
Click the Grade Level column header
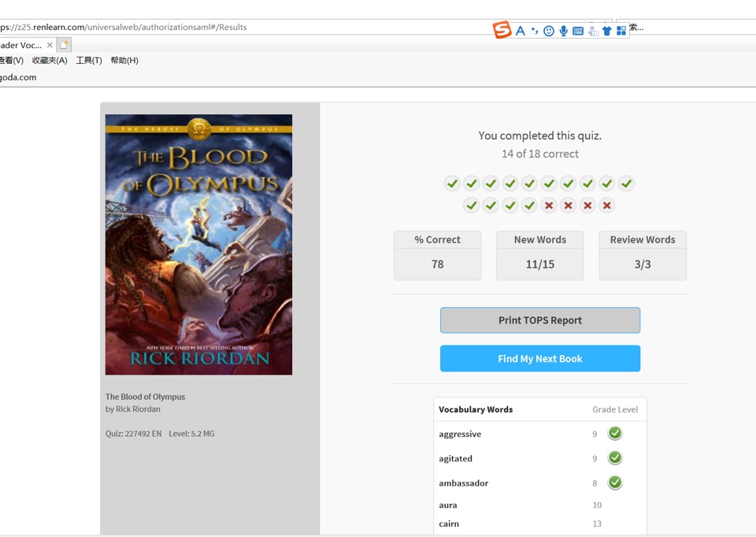point(615,409)
